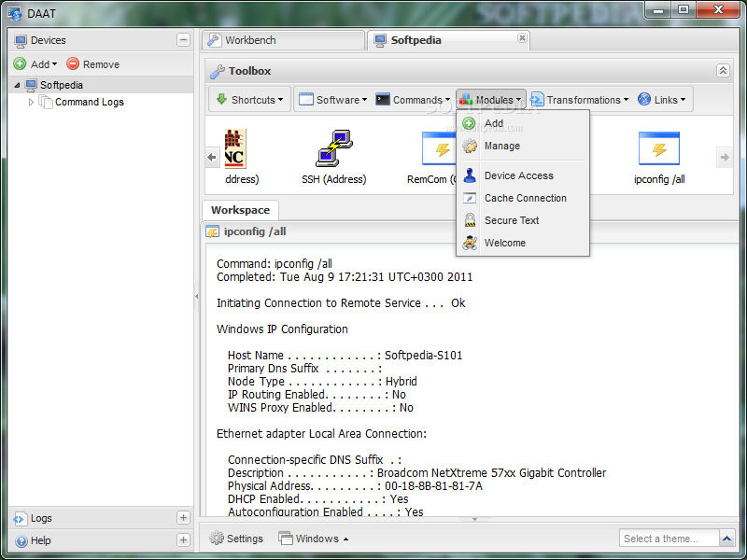Click the Completed timestamp line

pos(345,277)
